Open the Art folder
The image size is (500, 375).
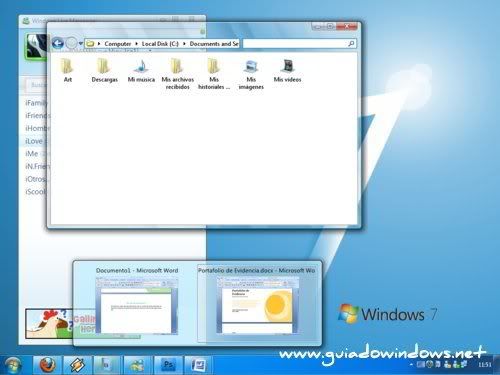click(x=68, y=69)
